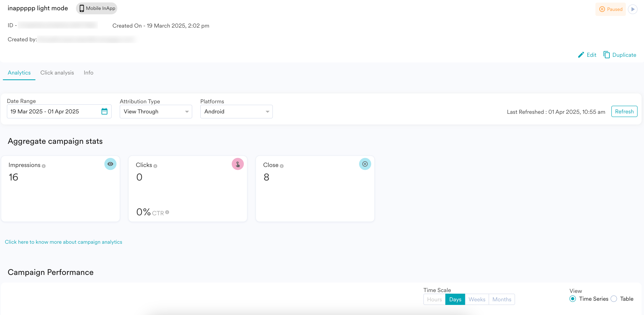
Task: Click the play button to resume campaign
Action: pos(633,9)
